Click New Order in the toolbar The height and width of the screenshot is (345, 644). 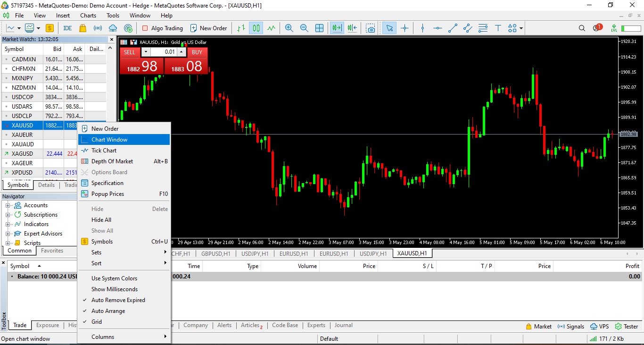pyautogui.click(x=208, y=28)
